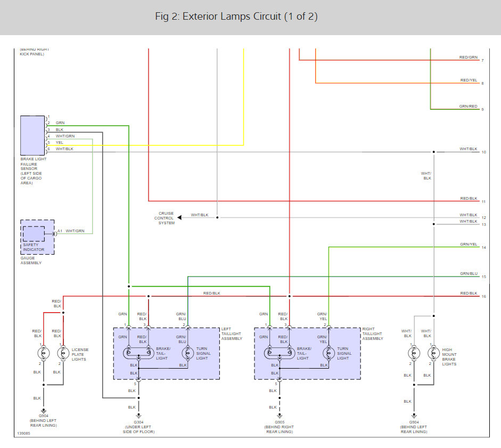This screenshot has width=501, height=448.
Task: Click the WHT/BLK label at reference 12
Action: point(469,215)
